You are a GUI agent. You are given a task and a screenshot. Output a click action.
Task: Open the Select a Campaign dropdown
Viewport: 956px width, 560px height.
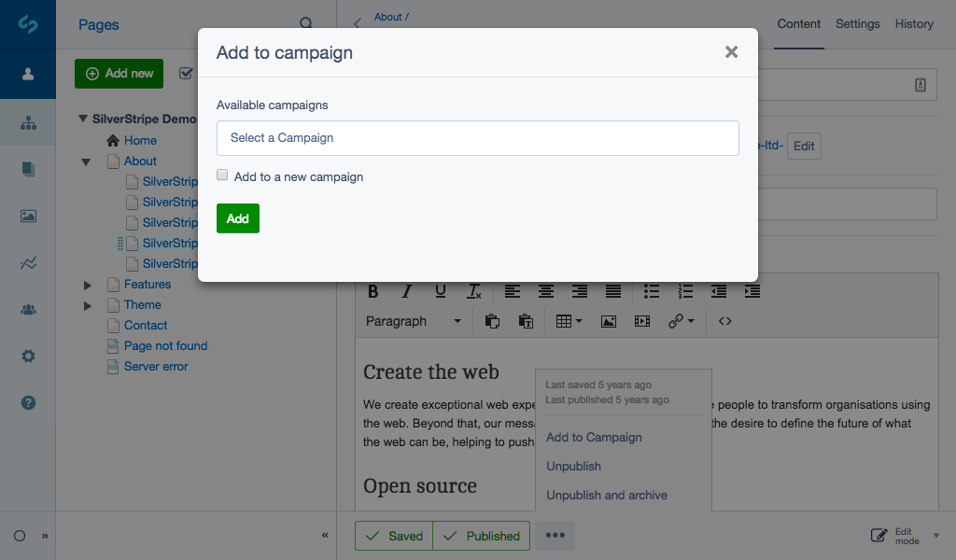478,137
